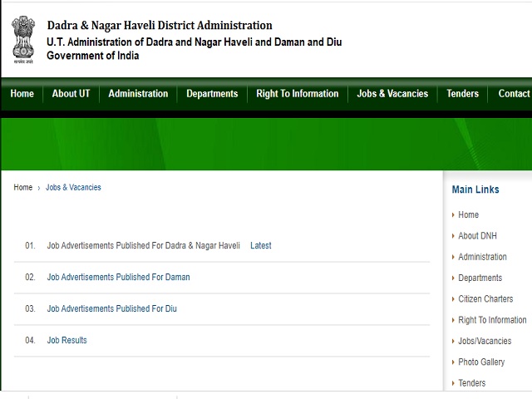
Task: Click Home in the Main Links sidebar
Action: point(468,214)
